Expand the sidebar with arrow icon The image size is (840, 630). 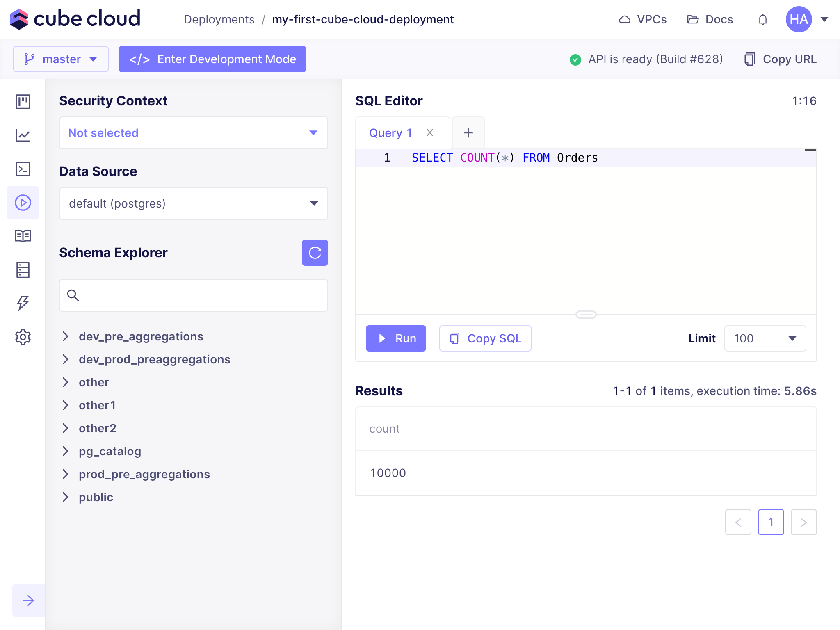coord(28,600)
